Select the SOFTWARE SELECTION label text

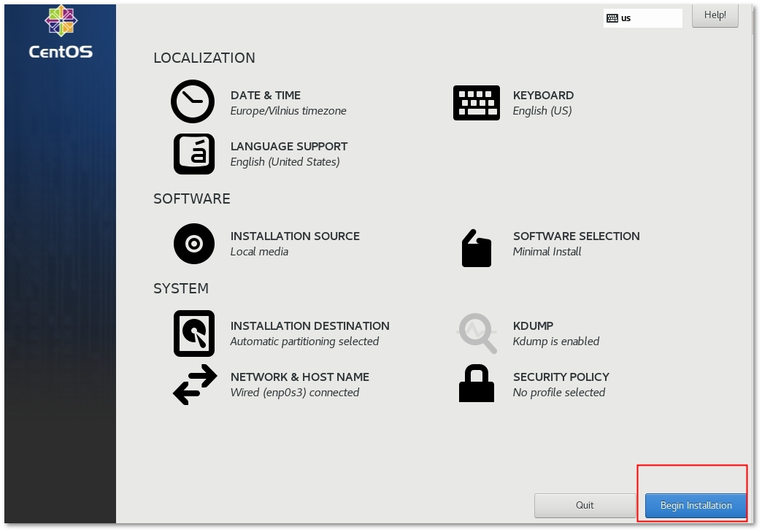576,236
